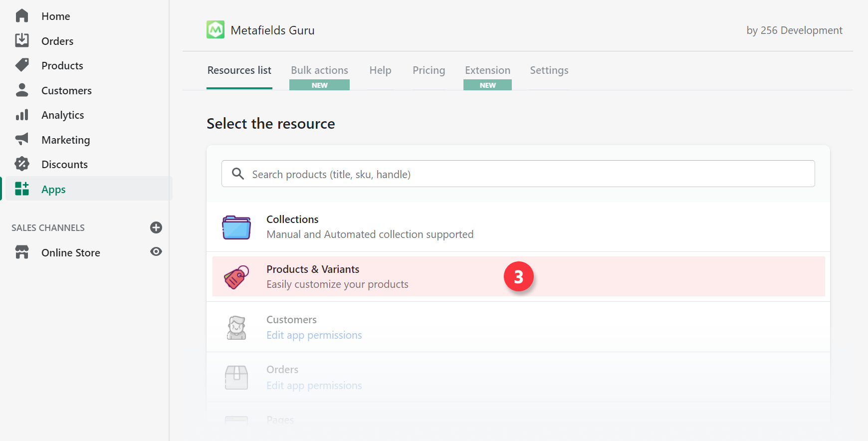Select the Analytics bar chart icon

click(x=22, y=115)
